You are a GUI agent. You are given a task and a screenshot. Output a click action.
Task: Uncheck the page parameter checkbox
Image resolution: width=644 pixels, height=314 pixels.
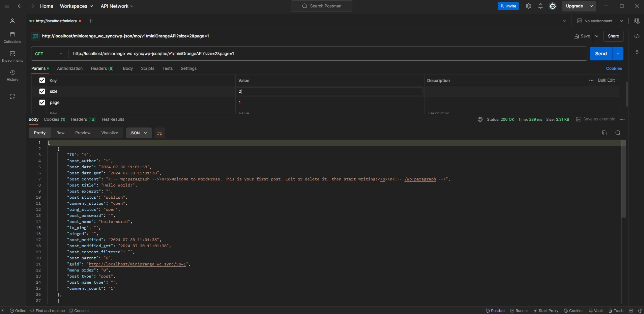click(42, 103)
